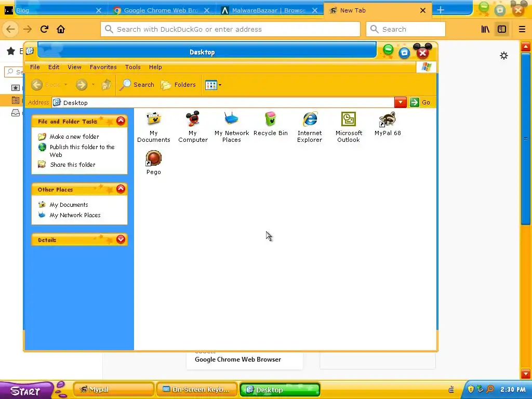Click the security shield tray icon
This screenshot has height=399, width=532.
471,389
